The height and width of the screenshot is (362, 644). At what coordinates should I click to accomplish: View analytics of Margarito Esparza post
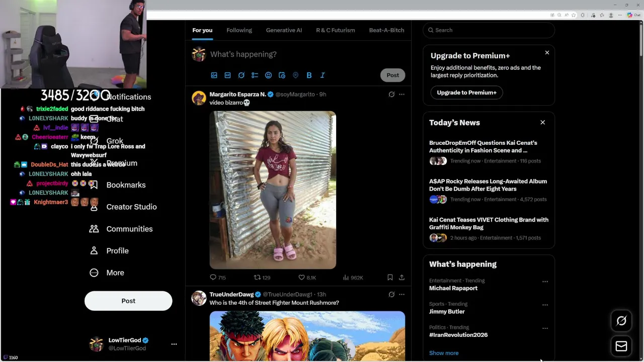(353, 278)
